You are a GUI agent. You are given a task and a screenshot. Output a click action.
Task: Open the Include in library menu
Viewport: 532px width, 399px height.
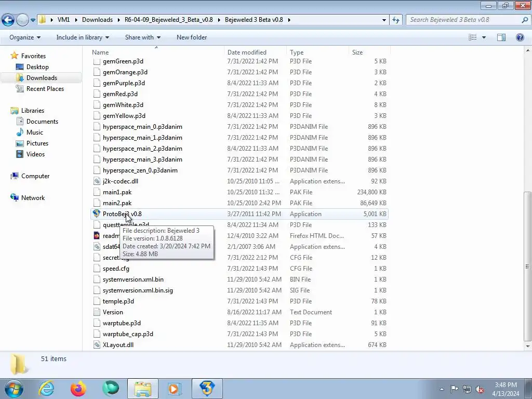click(83, 37)
